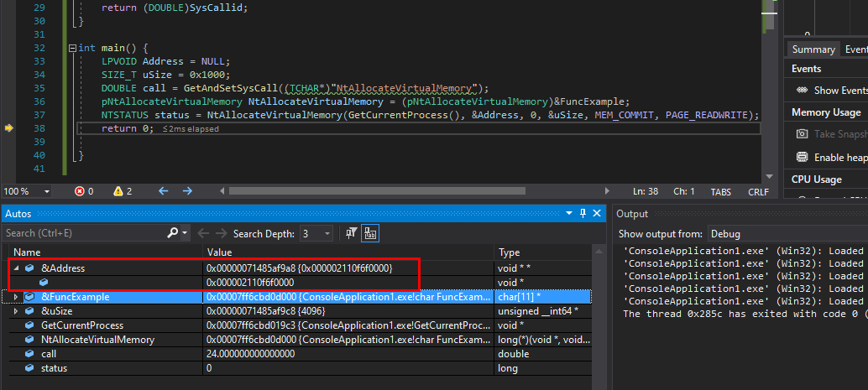Open the Search Depth dropdown
The width and height of the screenshot is (868, 390).
click(x=327, y=233)
